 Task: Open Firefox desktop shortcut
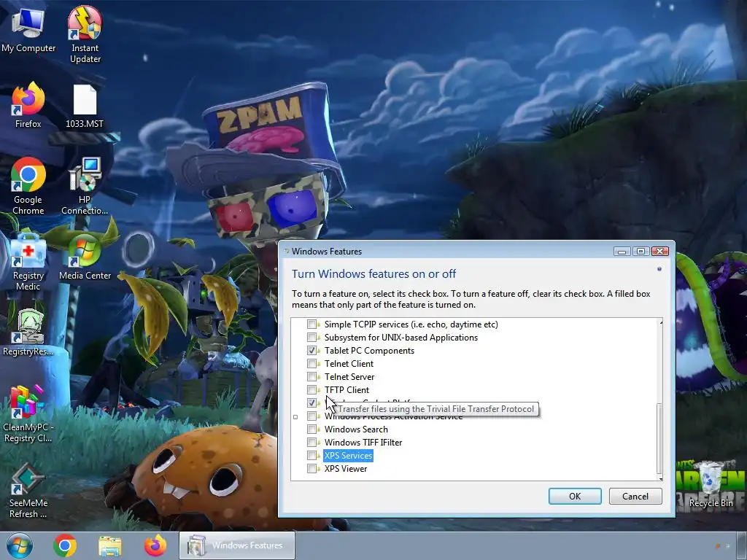pos(28,106)
